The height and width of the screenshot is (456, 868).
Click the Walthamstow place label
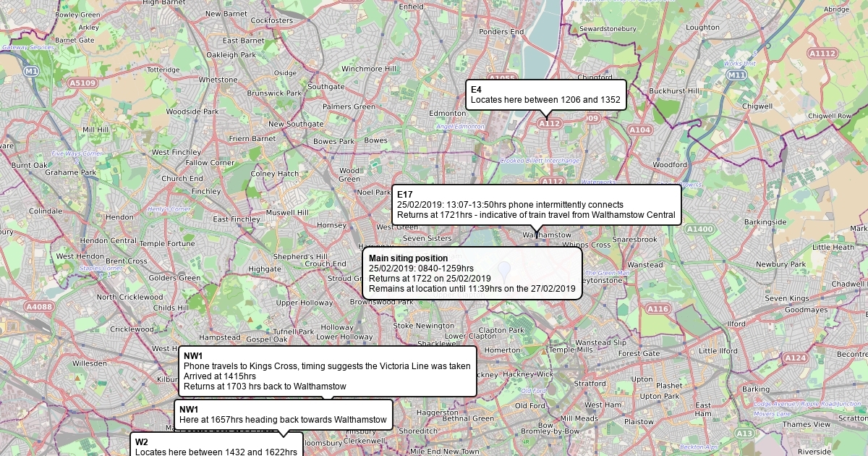coord(546,235)
